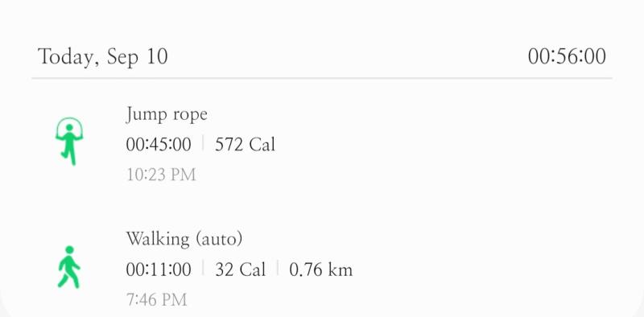Tap the head of the walking figure icon
644x317 pixels.
[69, 249]
